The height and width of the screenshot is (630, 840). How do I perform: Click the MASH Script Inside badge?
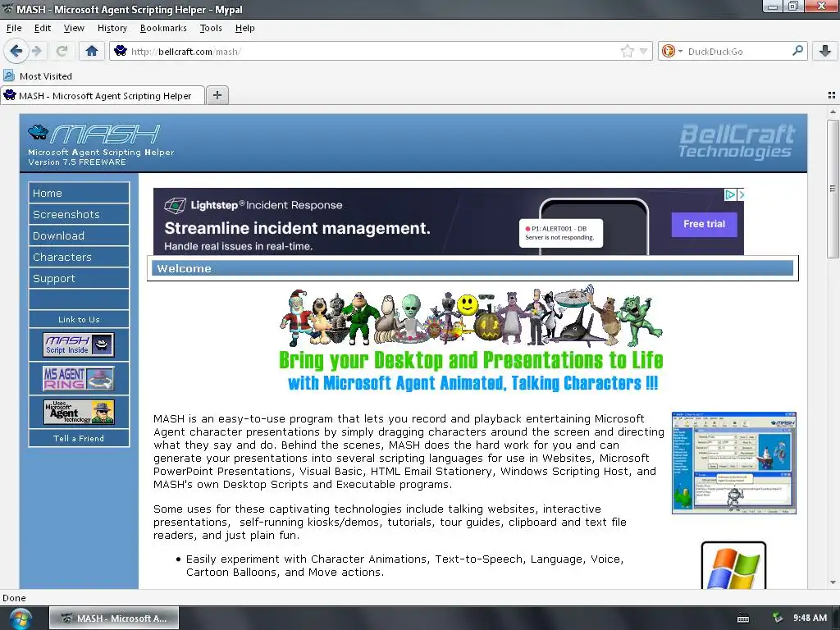tap(79, 345)
